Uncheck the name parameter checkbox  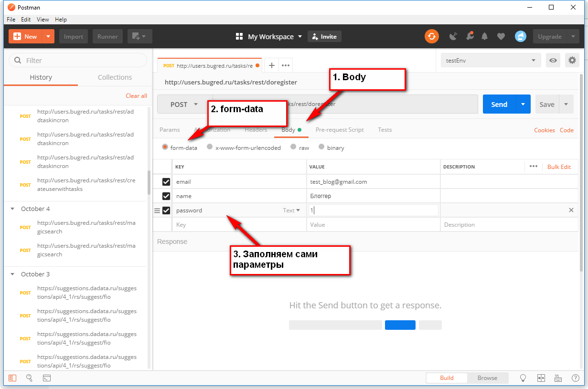(x=166, y=196)
